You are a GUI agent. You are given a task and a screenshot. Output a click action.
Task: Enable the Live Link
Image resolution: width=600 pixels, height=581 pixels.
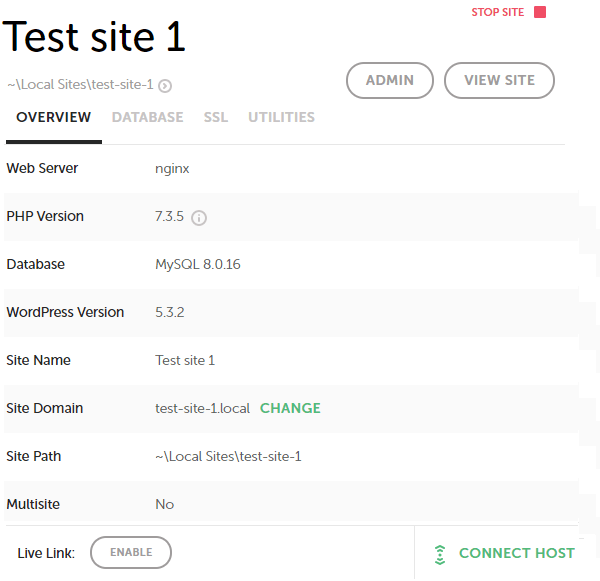pyautogui.click(x=131, y=552)
